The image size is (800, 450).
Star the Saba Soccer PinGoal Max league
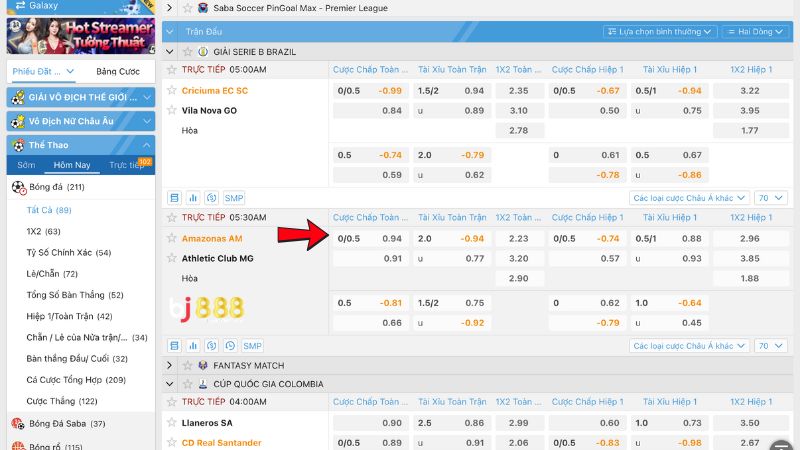(x=188, y=8)
